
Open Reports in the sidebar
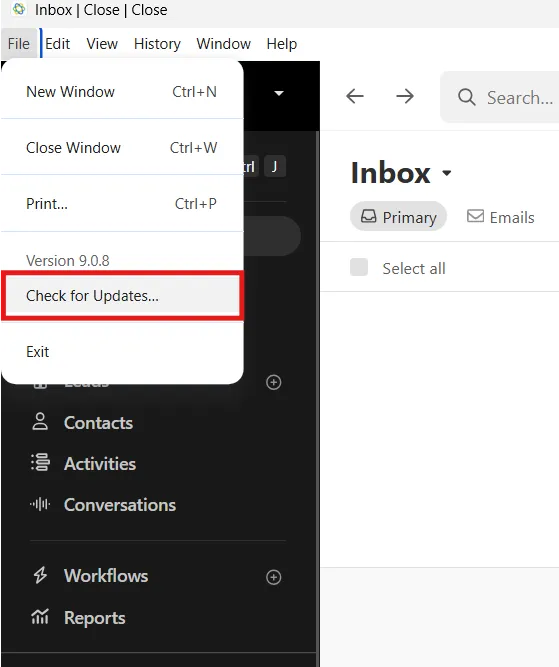tap(94, 618)
